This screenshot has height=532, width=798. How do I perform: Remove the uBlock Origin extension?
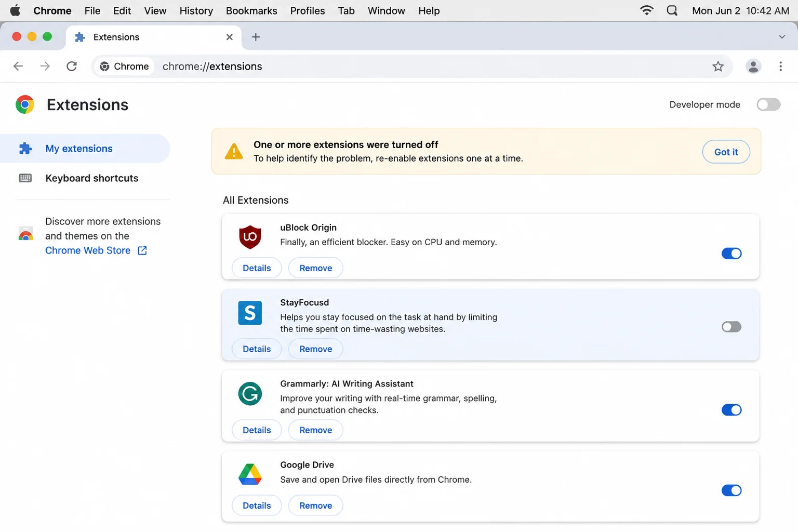(x=316, y=268)
